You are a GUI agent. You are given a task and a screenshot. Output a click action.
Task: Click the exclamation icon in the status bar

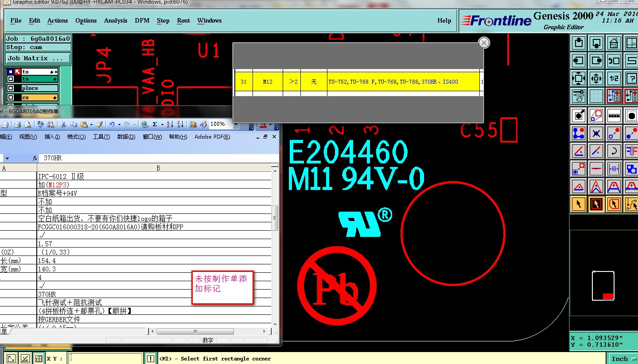pos(151,358)
